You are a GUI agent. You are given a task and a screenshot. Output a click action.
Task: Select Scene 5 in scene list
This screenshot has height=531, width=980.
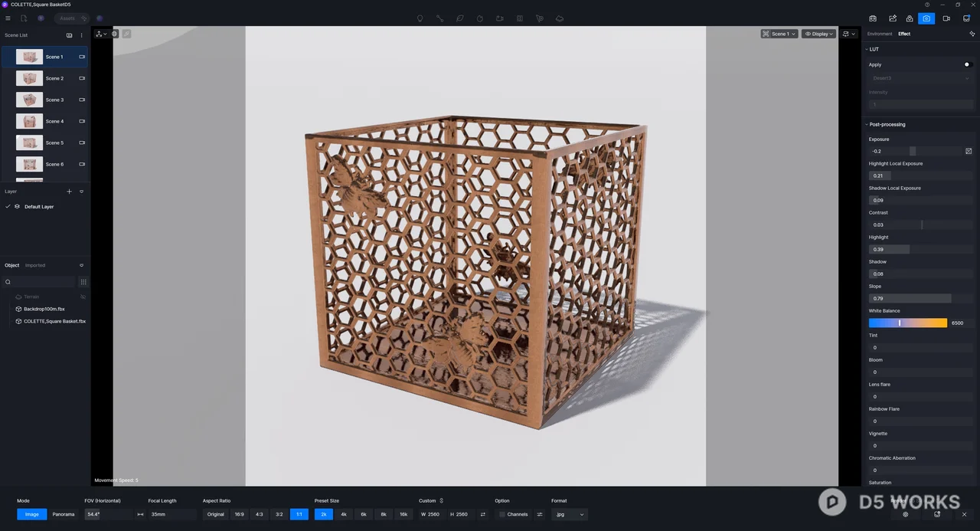click(44, 143)
